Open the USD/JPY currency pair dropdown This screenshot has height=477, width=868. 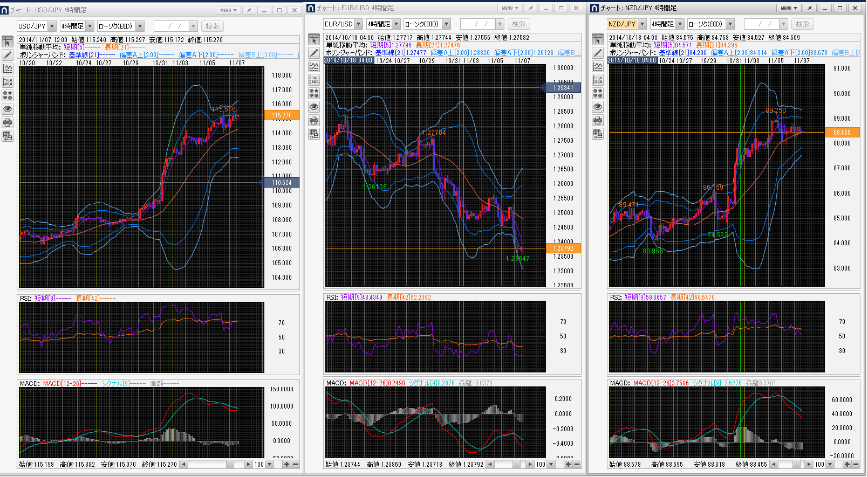point(52,26)
